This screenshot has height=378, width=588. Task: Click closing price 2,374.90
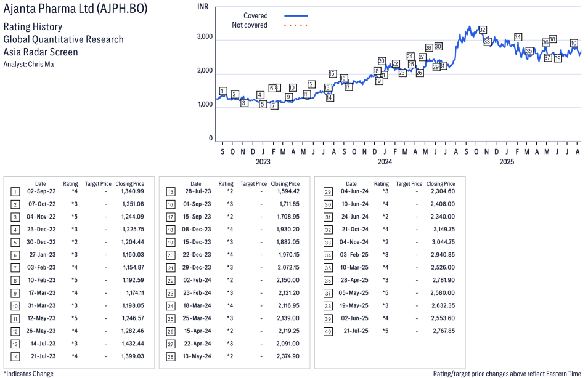(288, 356)
